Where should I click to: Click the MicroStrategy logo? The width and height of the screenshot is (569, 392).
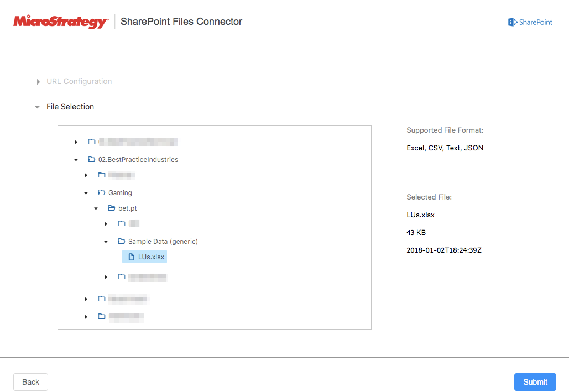coord(61,22)
